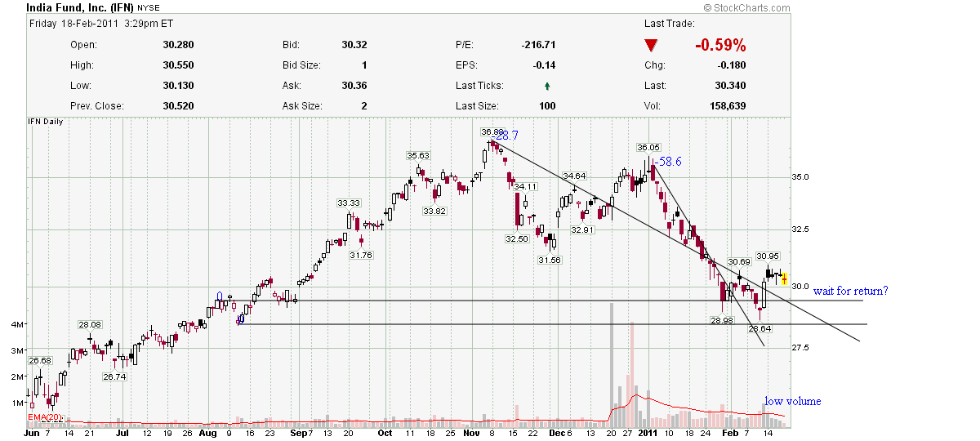The image size is (980, 441).
Task: Click the Last Trade: label
Action: pos(669,24)
